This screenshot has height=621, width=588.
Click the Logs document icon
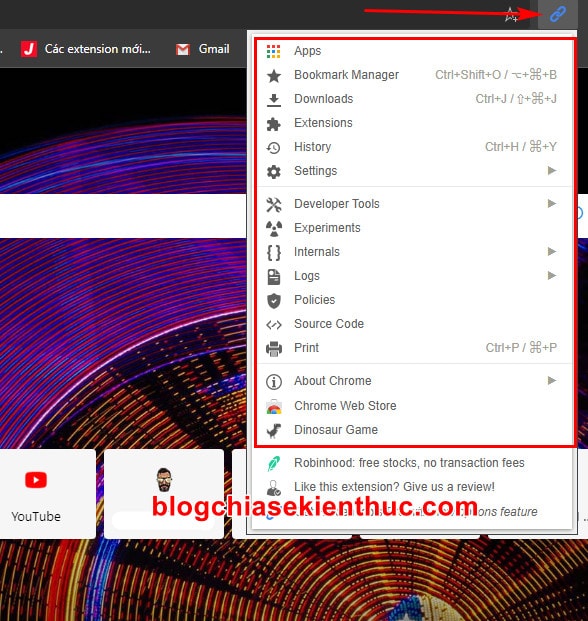274,277
